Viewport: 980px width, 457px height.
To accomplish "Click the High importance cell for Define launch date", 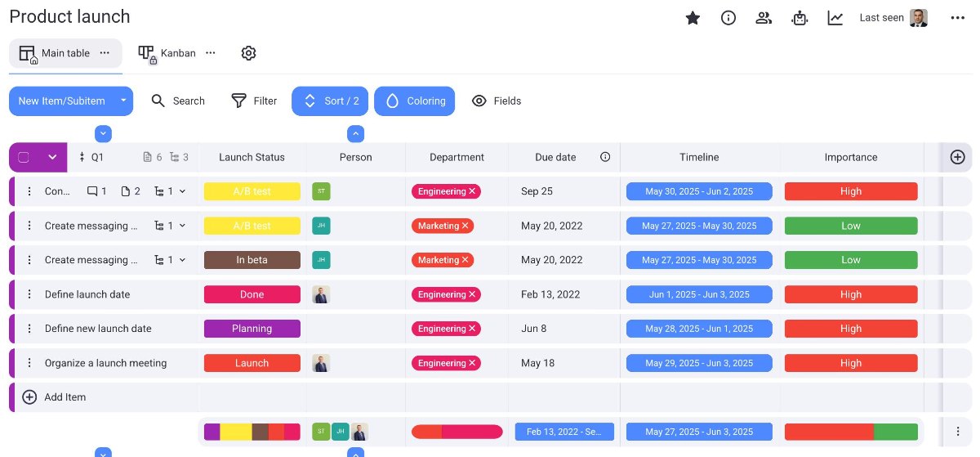I will coord(850,294).
